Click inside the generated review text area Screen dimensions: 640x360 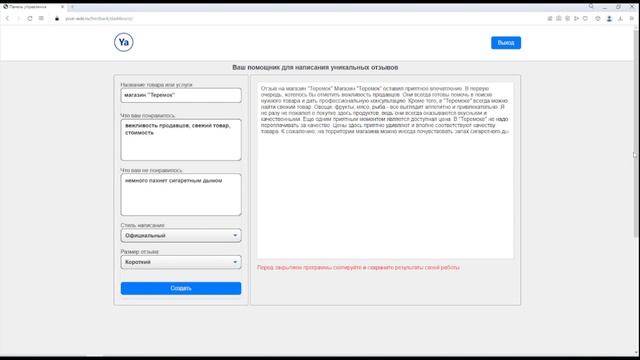(385, 171)
